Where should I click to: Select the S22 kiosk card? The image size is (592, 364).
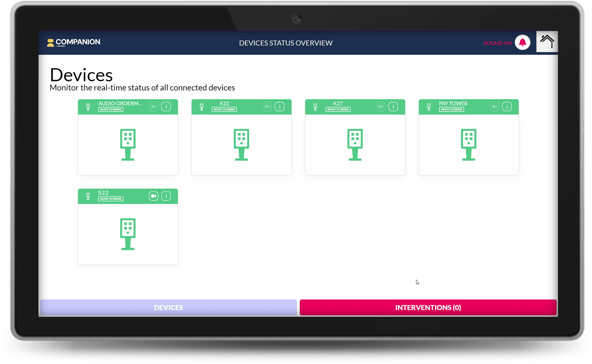[x=128, y=234]
